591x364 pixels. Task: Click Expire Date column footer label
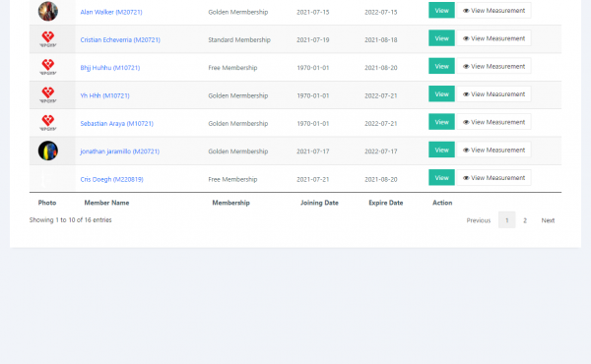(x=385, y=203)
